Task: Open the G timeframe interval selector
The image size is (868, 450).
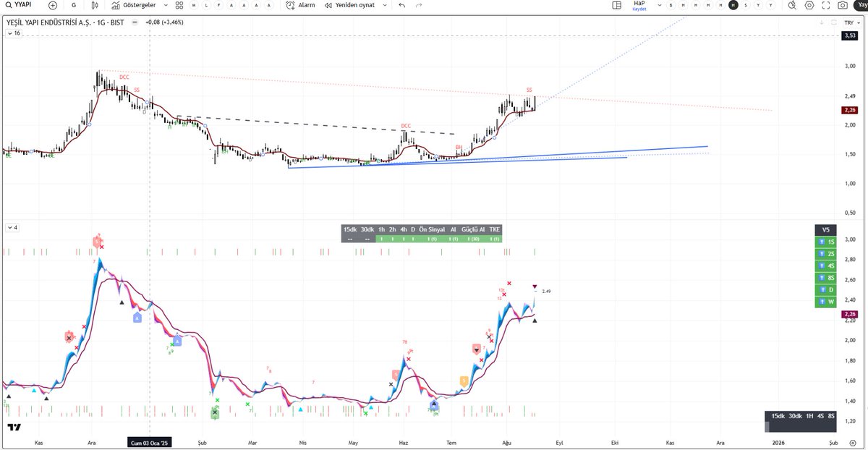Action: (x=74, y=5)
